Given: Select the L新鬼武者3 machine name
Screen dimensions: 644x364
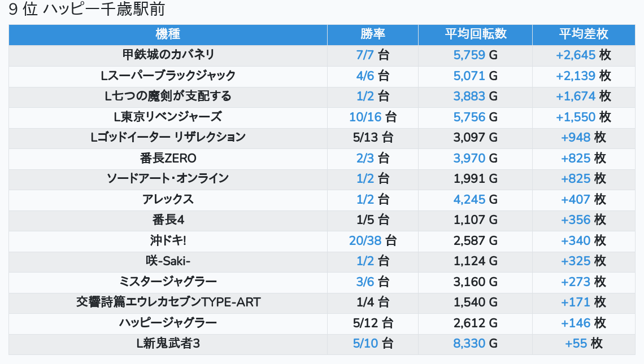Looking at the screenshot, I should [168, 344].
